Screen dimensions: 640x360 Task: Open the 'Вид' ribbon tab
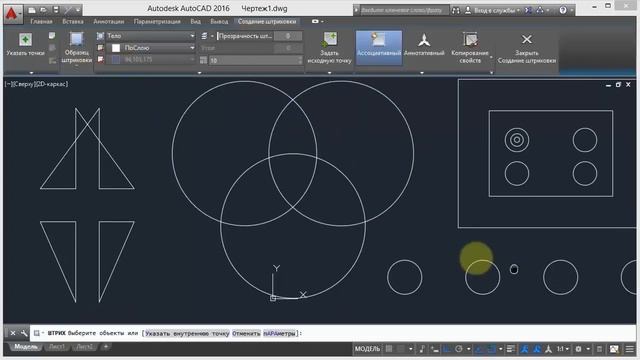tap(196, 21)
